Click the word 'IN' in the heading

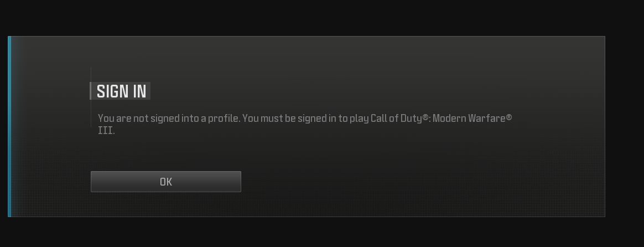point(139,91)
